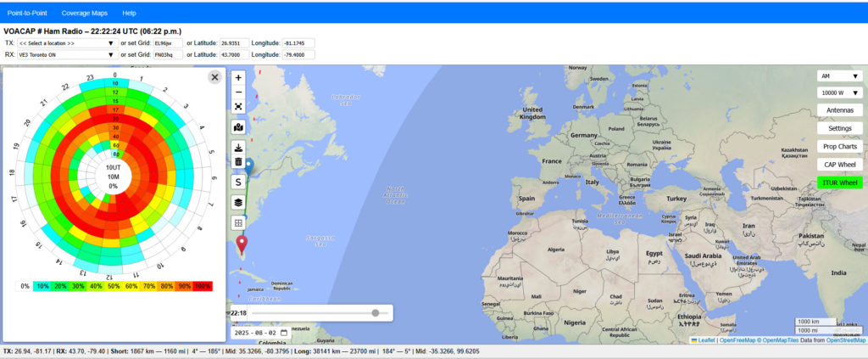Viewport: 868px width, 359px height.
Task: Open the Point-to-Point menu
Action: (28, 14)
